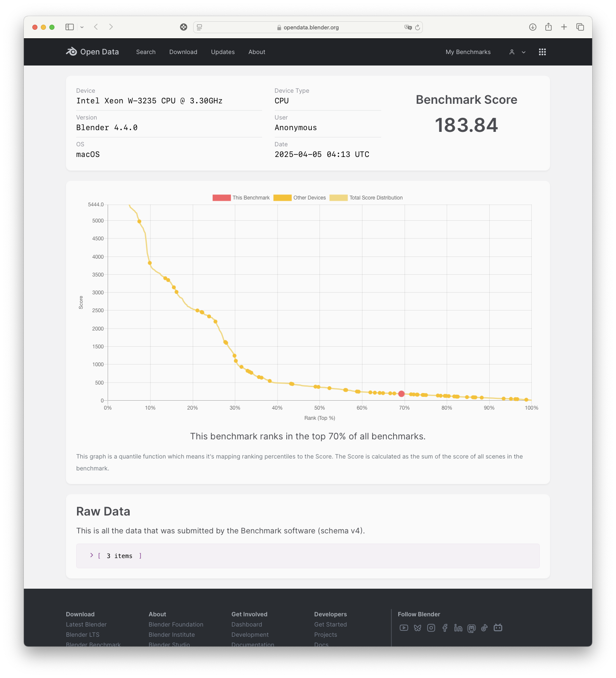Open Blender's LinkedIn icon
616x678 pixels.
(x=458, y=628)
